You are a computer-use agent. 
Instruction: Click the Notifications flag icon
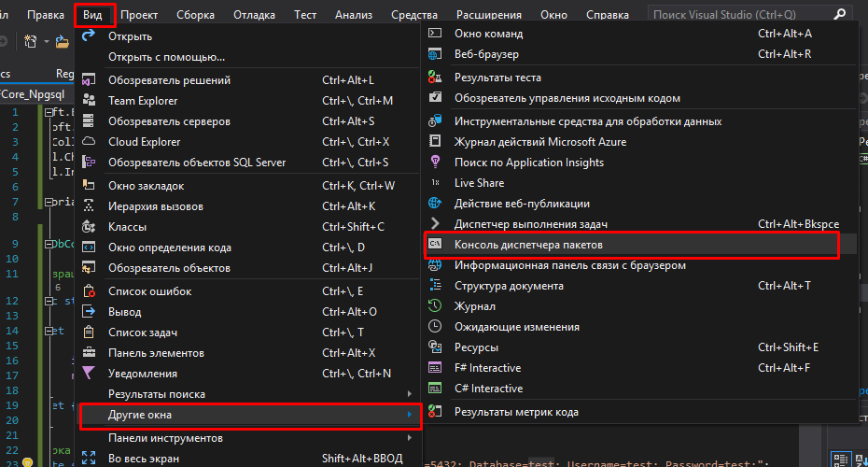tap(89, 373)
